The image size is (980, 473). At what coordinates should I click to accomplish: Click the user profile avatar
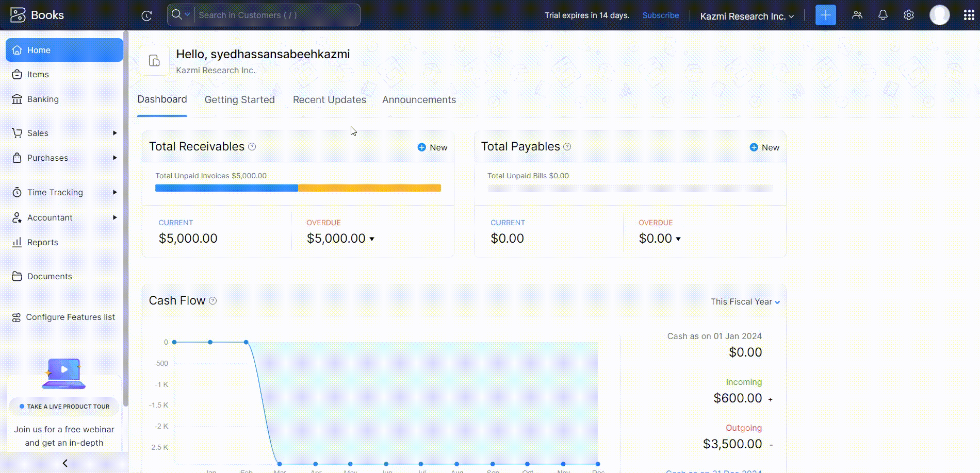[x=939, y=15]
